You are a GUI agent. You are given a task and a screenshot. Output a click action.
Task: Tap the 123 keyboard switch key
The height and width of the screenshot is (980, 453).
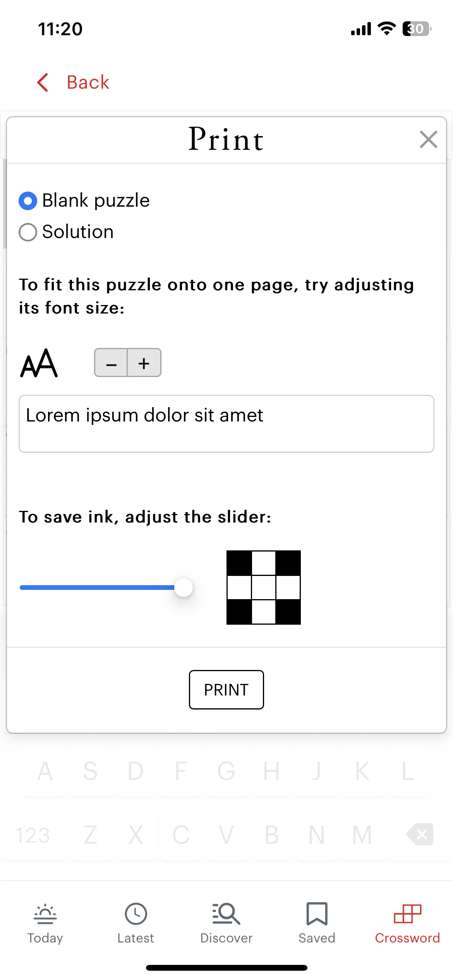pyautogui.click(x=33, y=835)
